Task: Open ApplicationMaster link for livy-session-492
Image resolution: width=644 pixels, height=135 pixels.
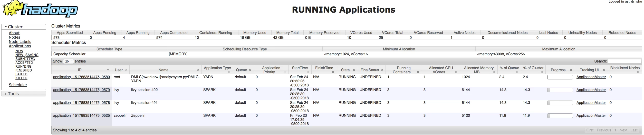Action: pos(591,90)
